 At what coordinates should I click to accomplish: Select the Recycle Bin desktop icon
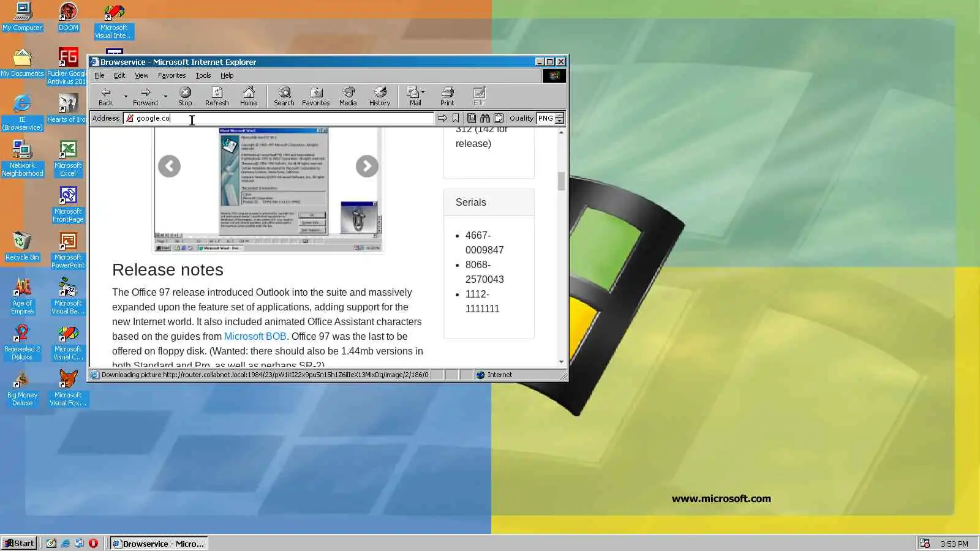(x=22, y=246)
